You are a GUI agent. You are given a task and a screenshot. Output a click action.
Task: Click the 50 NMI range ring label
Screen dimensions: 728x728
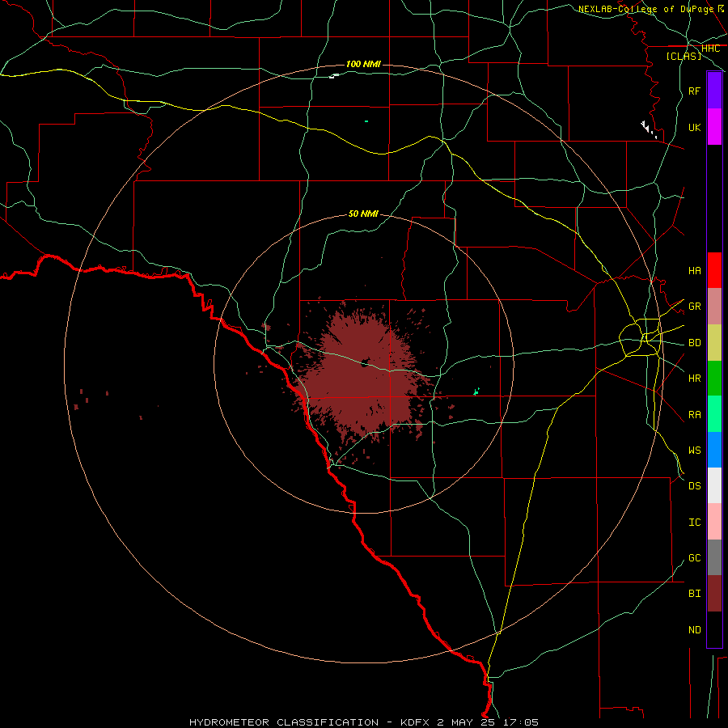(x=363, y=214)
